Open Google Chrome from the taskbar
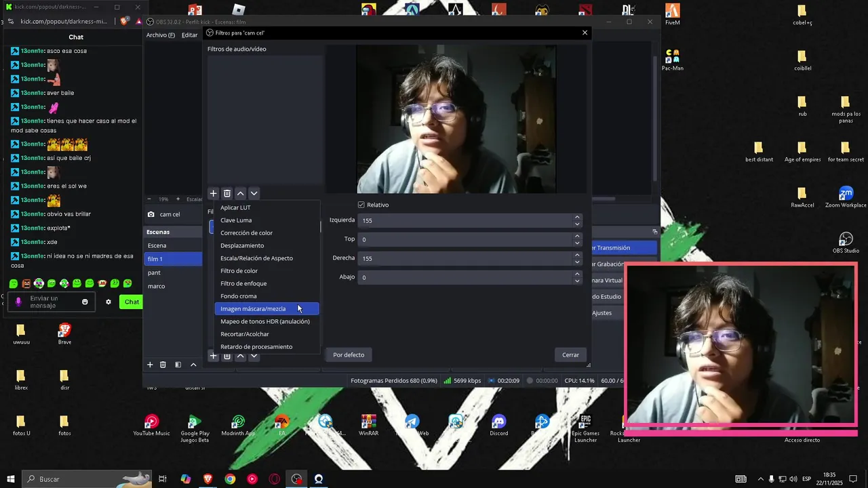The height and width of the screenshot is (488, 868). click(x=230, y=479)
